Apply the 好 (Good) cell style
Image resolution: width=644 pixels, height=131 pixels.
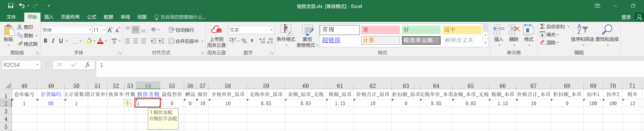tap(421, 30)
